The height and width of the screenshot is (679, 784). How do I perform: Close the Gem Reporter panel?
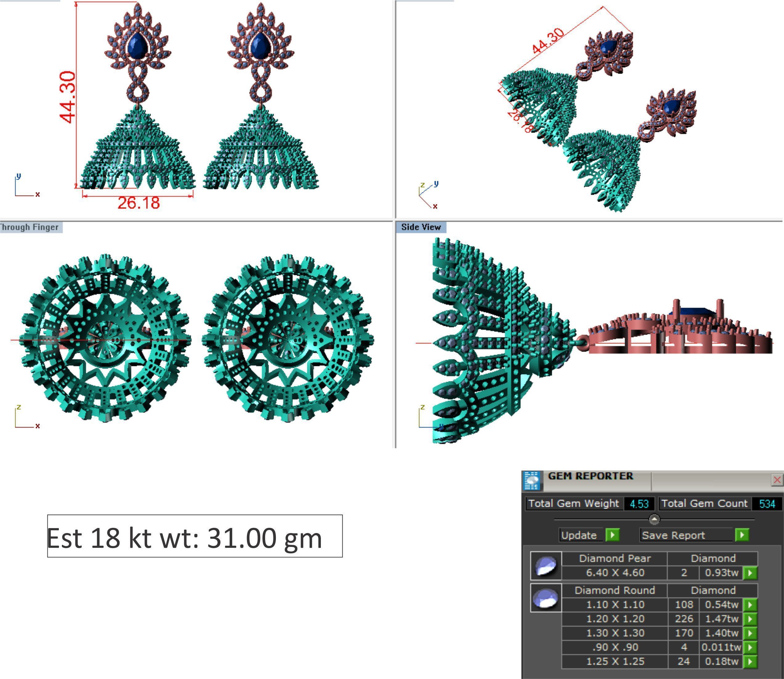[777, 480]
